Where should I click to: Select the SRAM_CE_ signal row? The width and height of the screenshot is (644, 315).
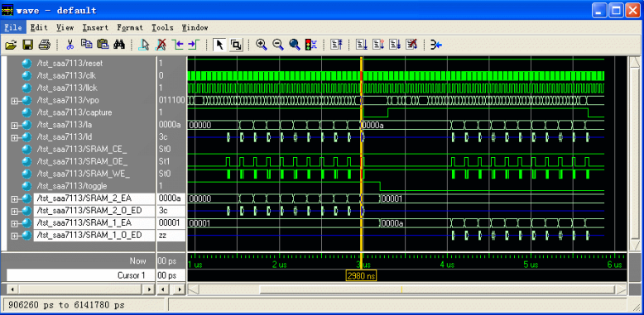tap(82, 150)
